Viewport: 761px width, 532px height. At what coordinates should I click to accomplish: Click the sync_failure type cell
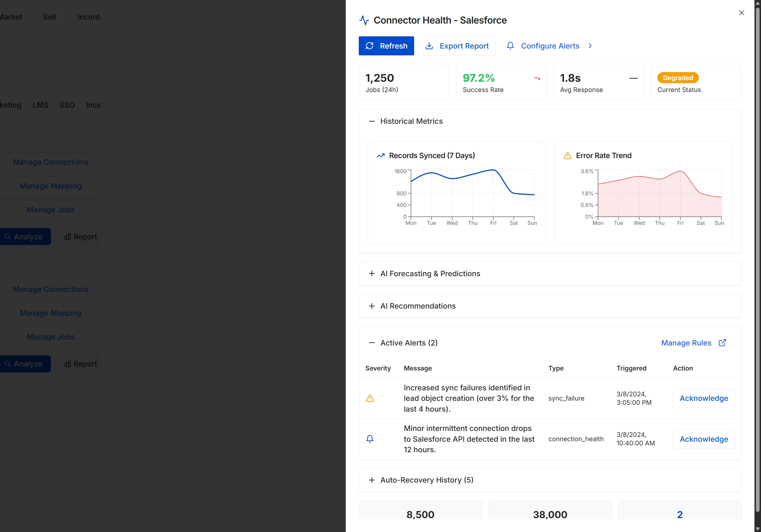[566, 398]
